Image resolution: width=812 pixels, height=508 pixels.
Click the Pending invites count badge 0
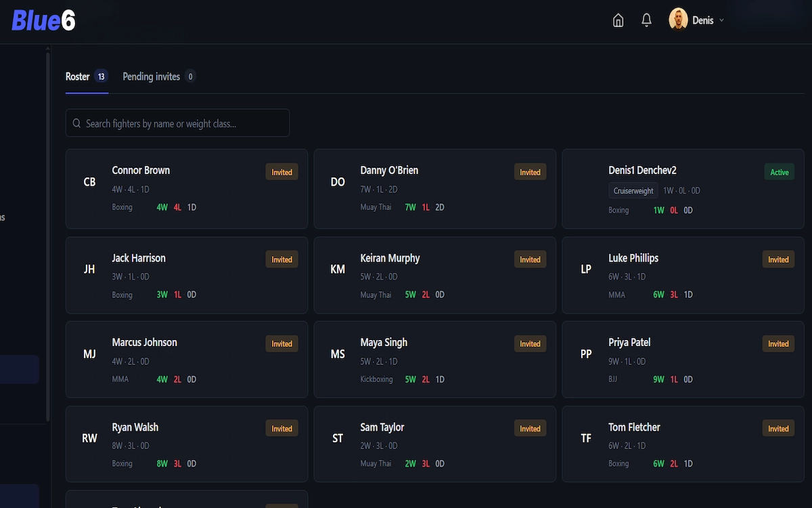(190, 77)
